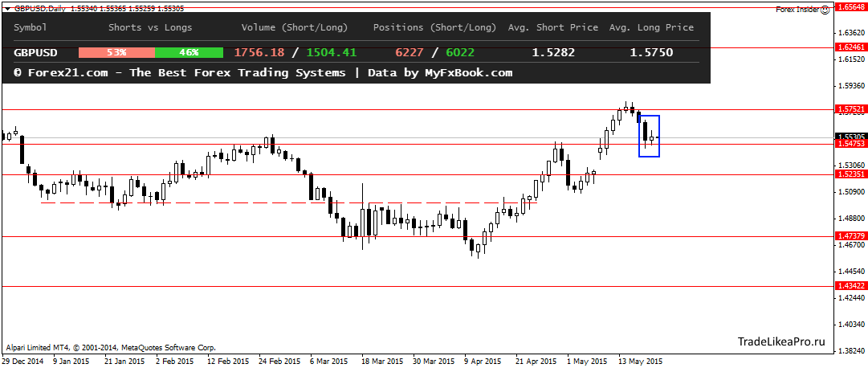Click the average short price 1.5282
868x368 pixels.
[553, 53]
